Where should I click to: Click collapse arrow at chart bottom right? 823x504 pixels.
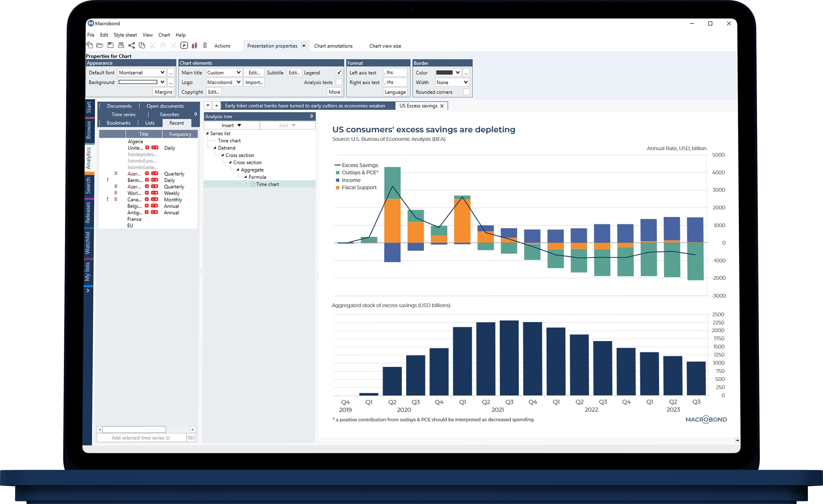click(737, 440)
